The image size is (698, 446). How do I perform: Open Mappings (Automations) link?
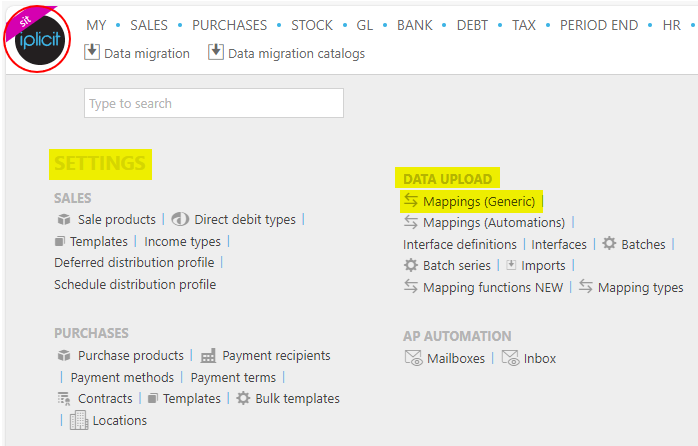click(x=494, y=223)
